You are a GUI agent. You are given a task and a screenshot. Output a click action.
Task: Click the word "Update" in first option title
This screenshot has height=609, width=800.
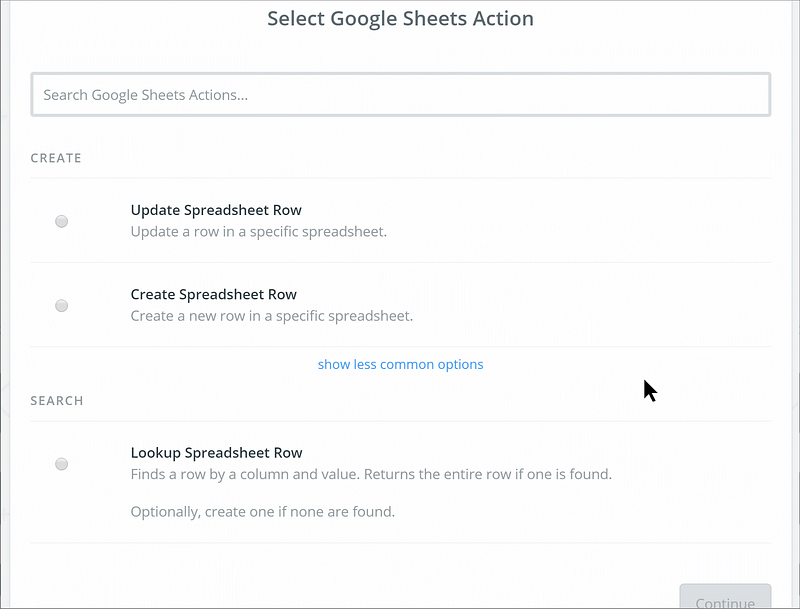click(155, 210)
